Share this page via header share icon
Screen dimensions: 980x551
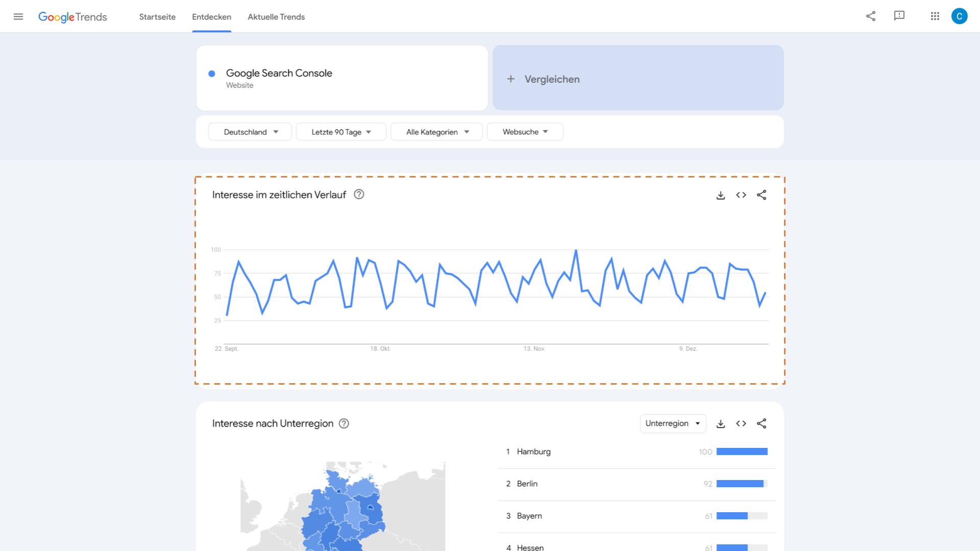[x=871, y=16]
